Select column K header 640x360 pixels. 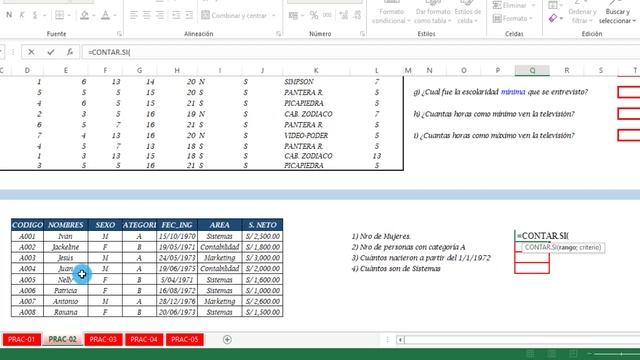pos(316,70)
